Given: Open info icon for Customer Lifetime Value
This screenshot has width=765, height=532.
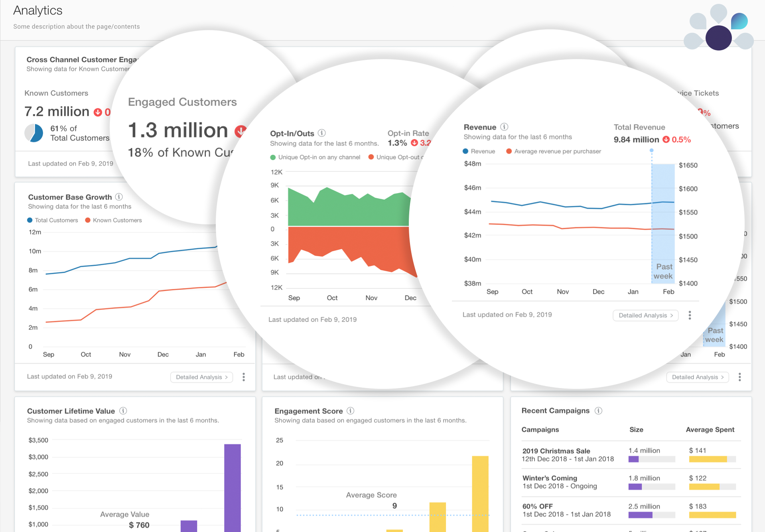Looking at the screenshot, I should (123, 411).
